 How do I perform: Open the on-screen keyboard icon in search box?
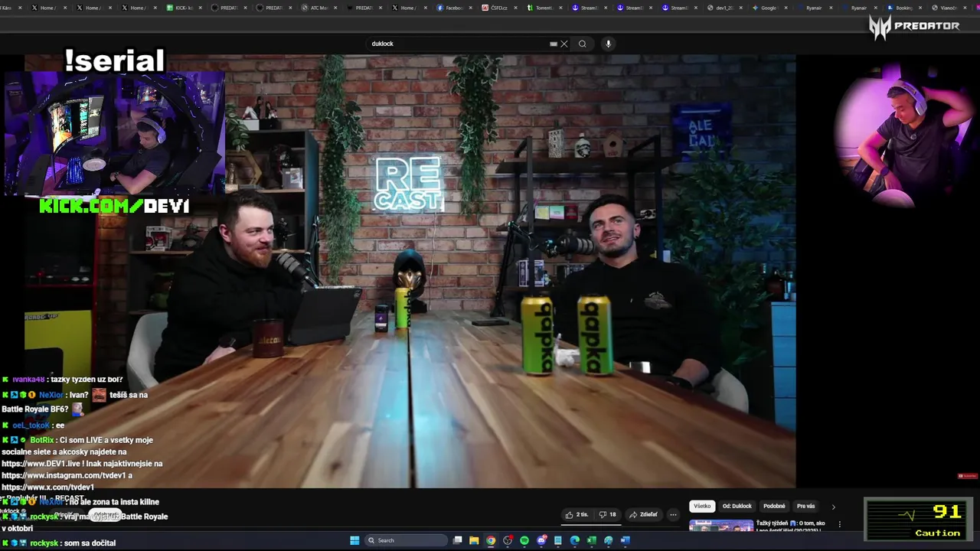pyautogui.click(x=554, y=44)
